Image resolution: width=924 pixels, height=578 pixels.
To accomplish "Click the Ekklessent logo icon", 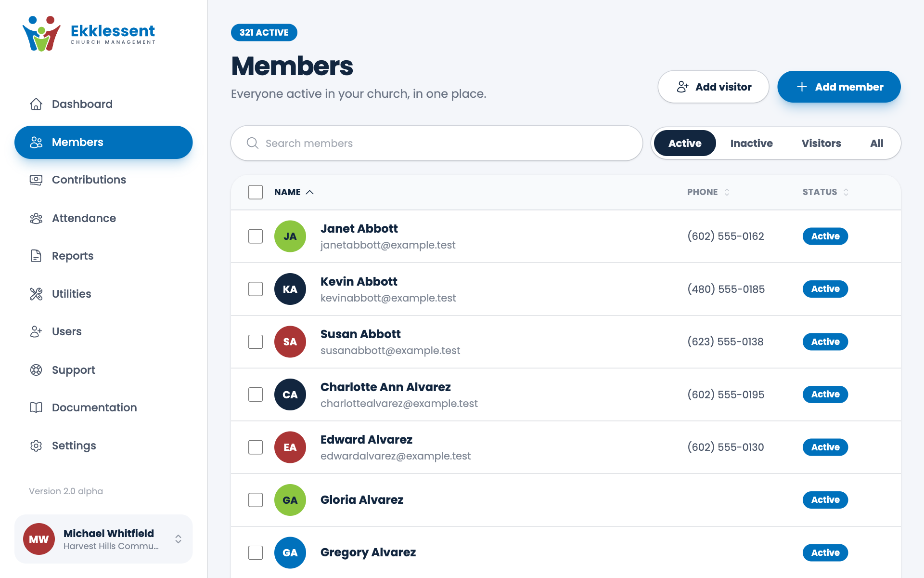I will coord(41,34).
